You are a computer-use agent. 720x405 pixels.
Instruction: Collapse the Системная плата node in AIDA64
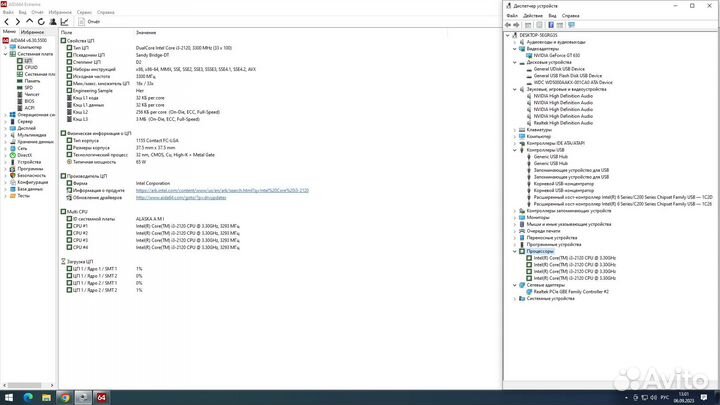pos(6,54)
